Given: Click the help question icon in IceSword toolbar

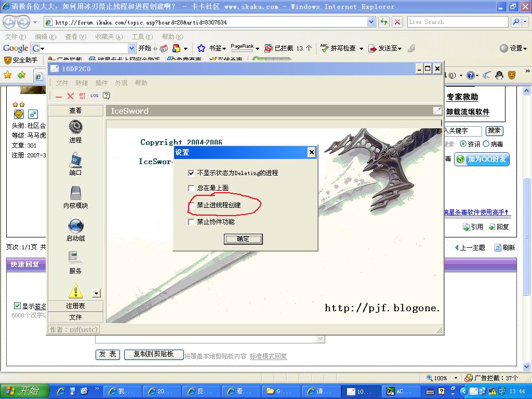Looking at the screenshot, I should (x=106, y=96).
